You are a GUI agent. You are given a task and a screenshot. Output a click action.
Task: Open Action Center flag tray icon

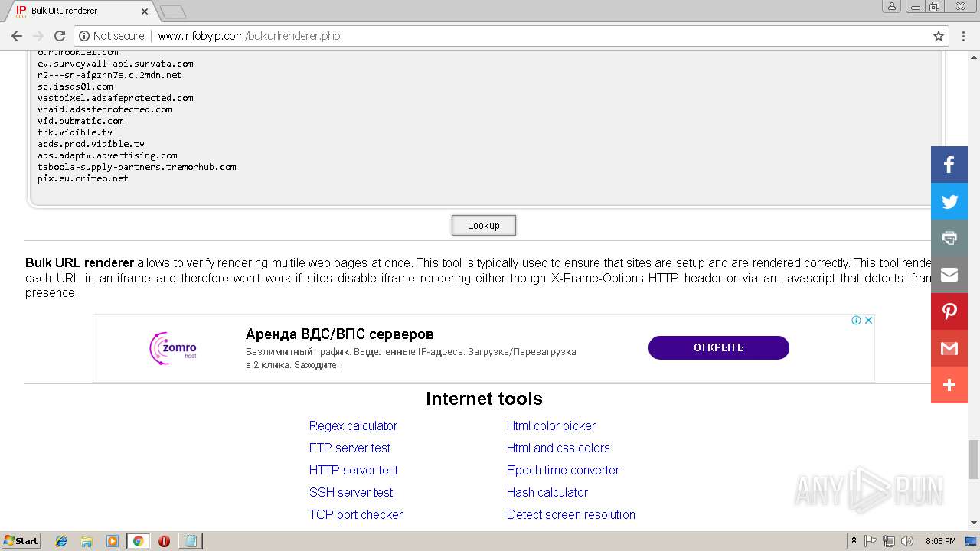(871, 541)
